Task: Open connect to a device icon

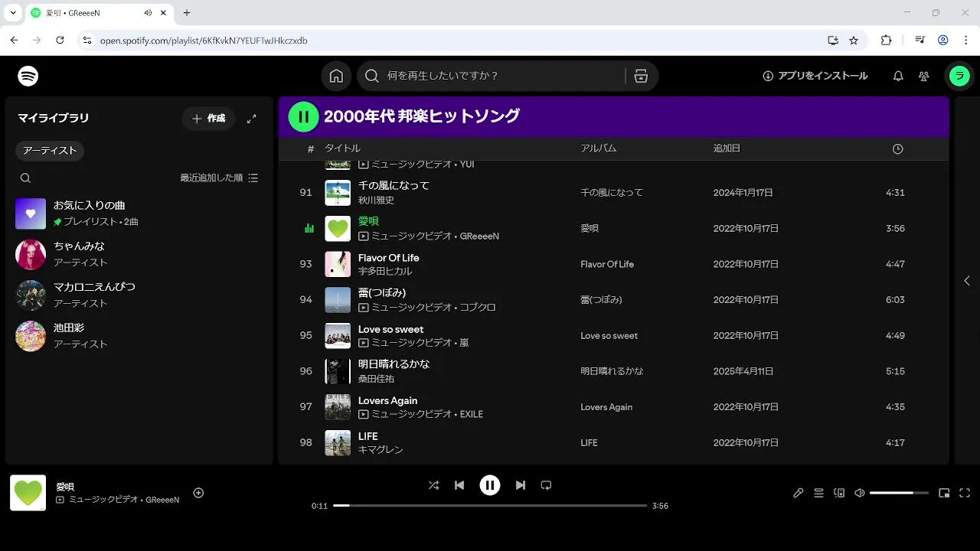Action: [839, 493]
